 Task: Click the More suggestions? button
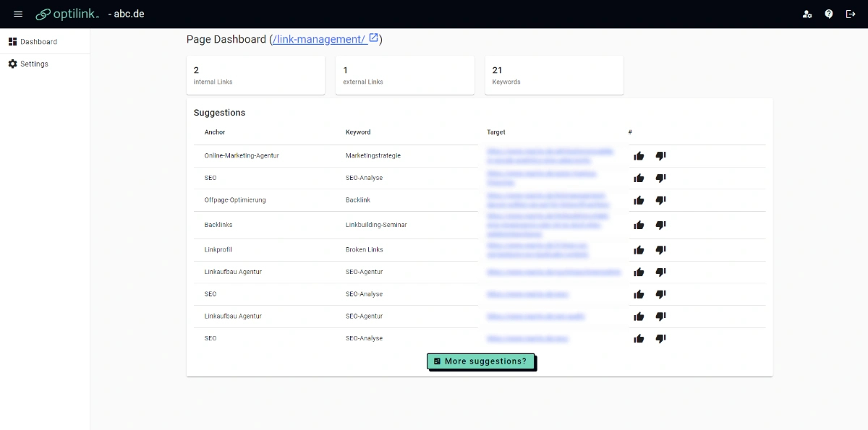point(480,361)
